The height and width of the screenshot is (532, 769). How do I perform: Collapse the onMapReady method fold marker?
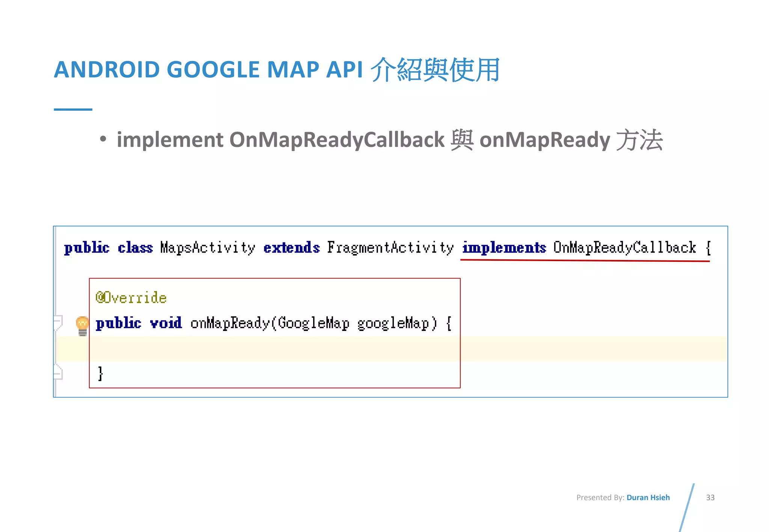[x=58, y=323]
